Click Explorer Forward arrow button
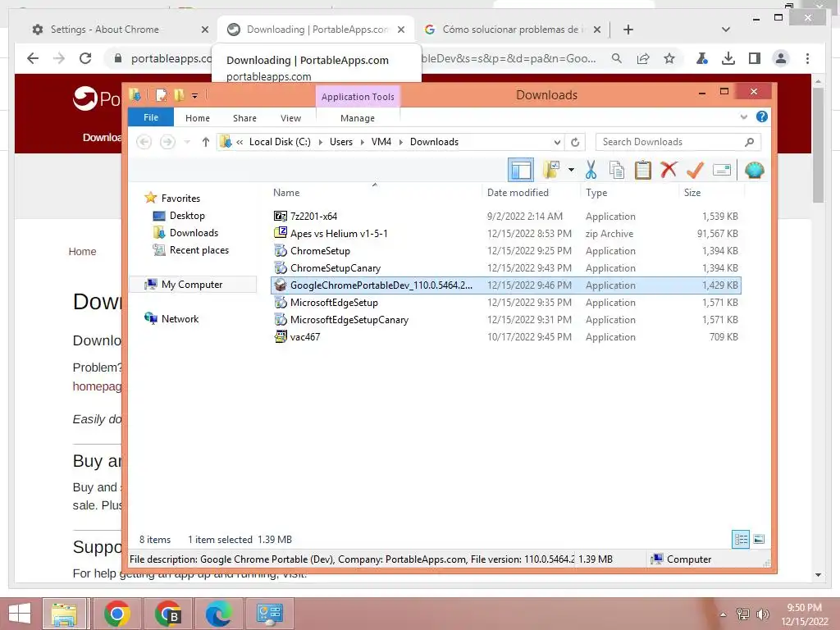 point(167,142)
